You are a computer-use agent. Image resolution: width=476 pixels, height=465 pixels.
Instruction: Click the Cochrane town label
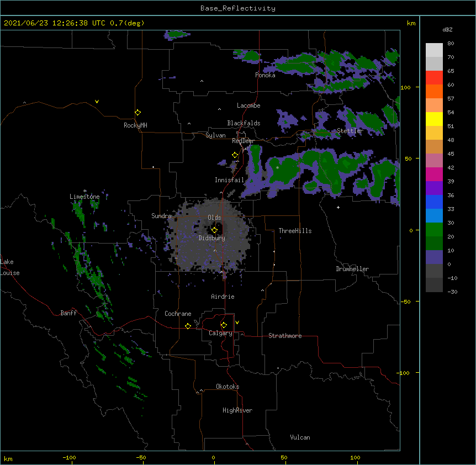[x=178, y=314]
